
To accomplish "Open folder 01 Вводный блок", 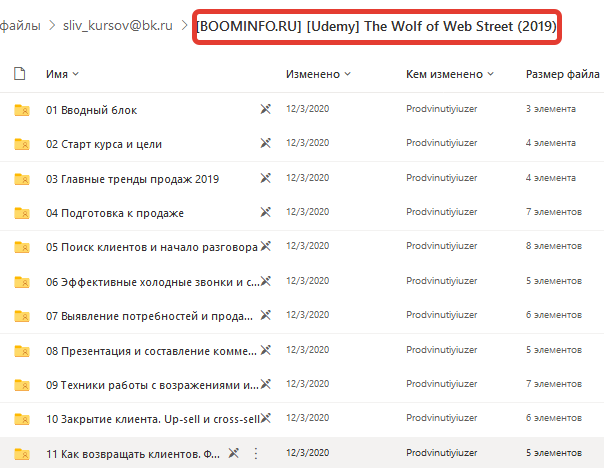I will point(91,110).
